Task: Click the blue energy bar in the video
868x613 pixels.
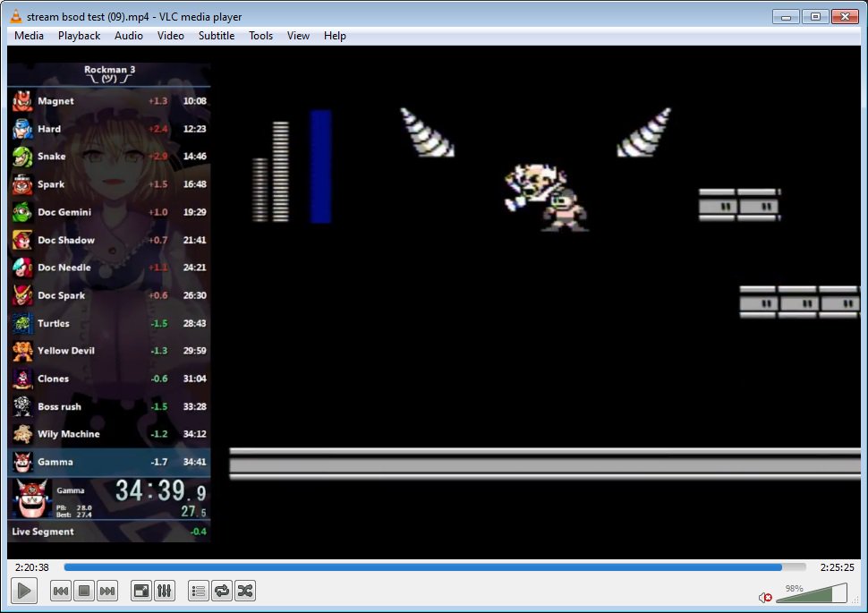Action: (x=320, y=166)
